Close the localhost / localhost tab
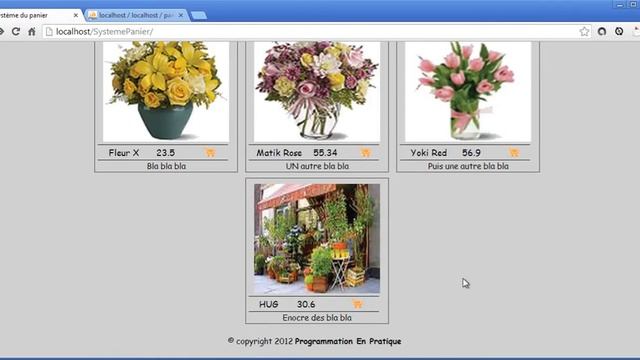This screenshot has height=360, width=640. pyautogui.click(x=181, y=15)
